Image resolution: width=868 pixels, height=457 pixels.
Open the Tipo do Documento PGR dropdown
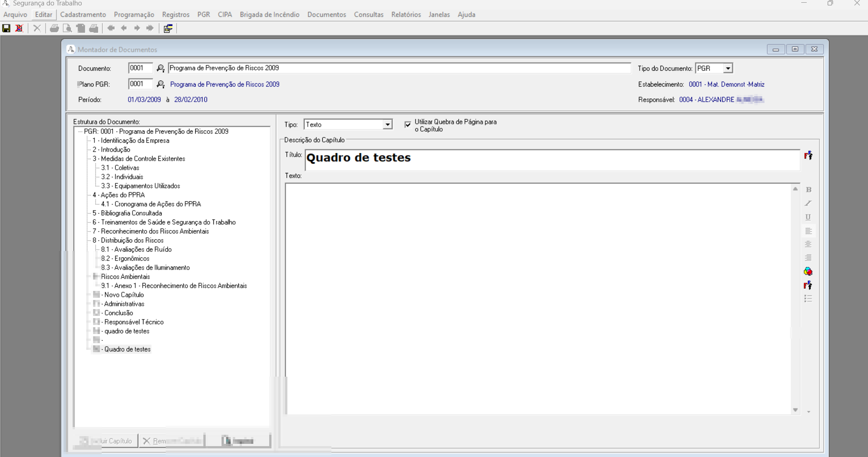728,68
